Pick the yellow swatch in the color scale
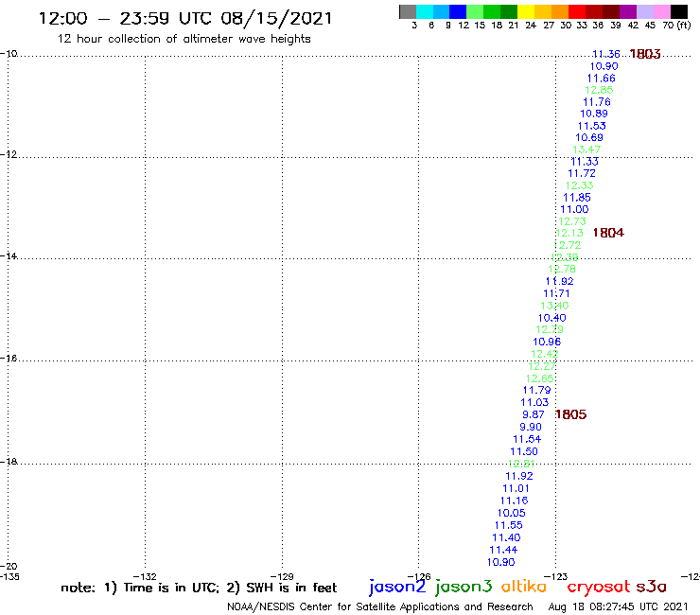The image size is (700, 615). point(526,11)
